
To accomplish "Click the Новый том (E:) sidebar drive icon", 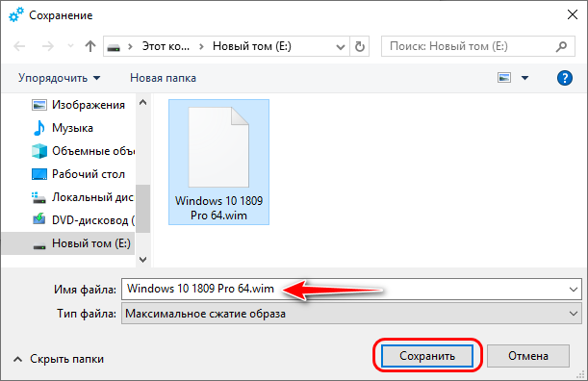I will (x=39, y=246).
